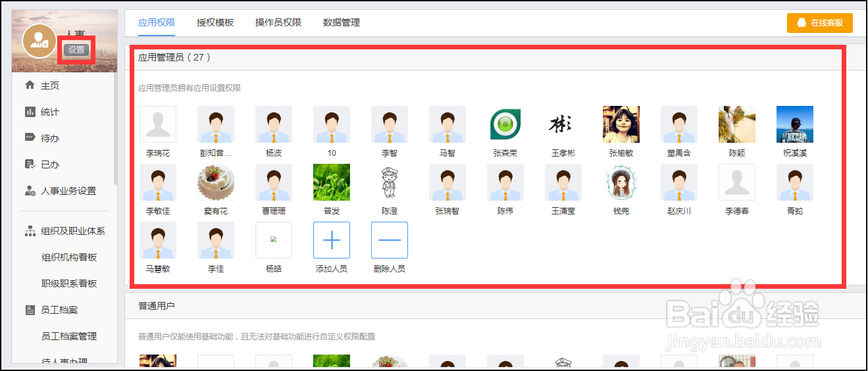
Task: Click the left sidebar scrollbar
Action: (116, 128)
